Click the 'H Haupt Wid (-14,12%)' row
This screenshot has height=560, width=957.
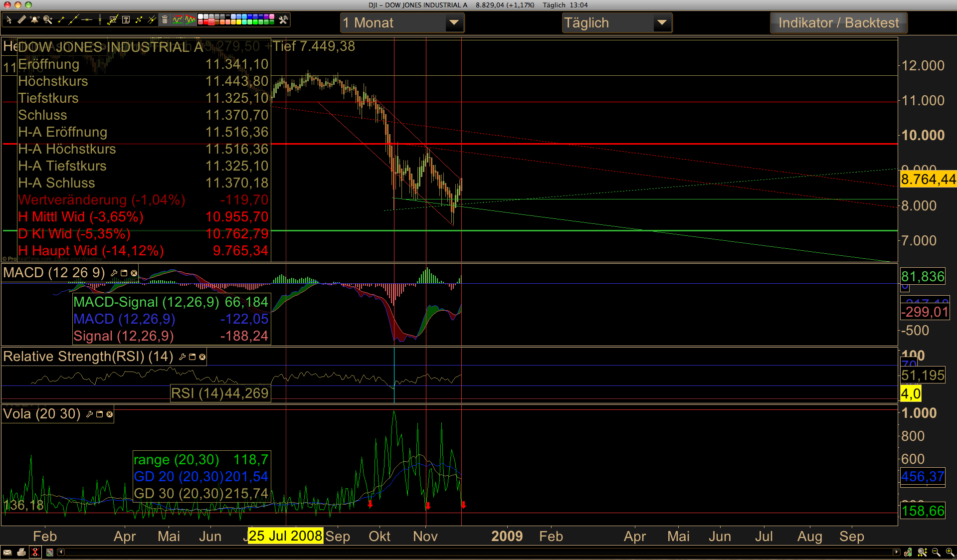point(144,251)
